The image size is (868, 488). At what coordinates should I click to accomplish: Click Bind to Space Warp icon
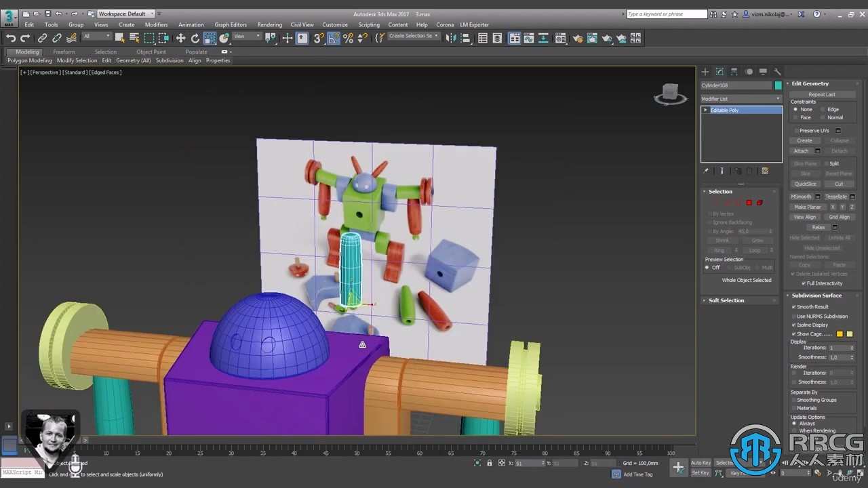click(x=71, y=39)
